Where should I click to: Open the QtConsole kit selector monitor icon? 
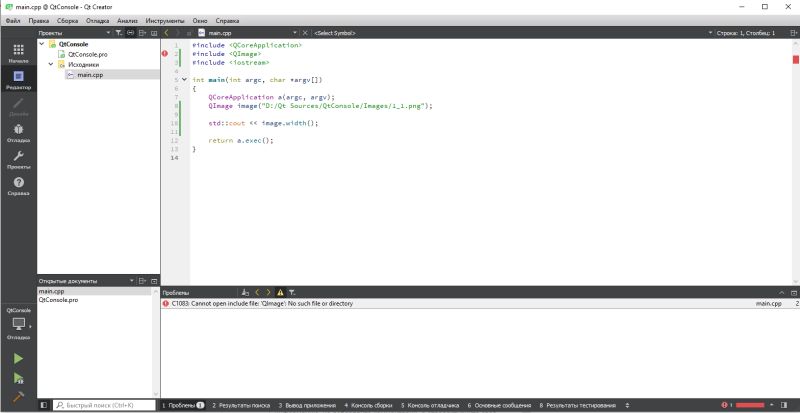[18, 323]
